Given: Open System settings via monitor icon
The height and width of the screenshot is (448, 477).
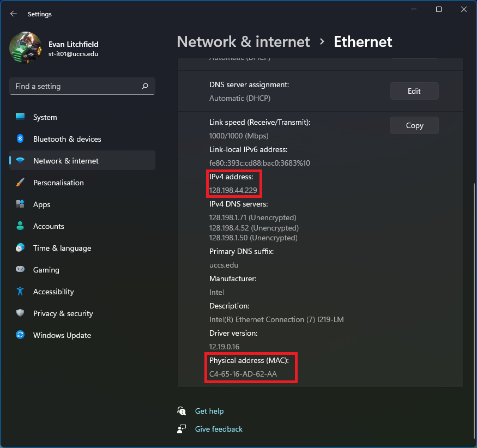Looking at the screenshot, I should [20, 117].
